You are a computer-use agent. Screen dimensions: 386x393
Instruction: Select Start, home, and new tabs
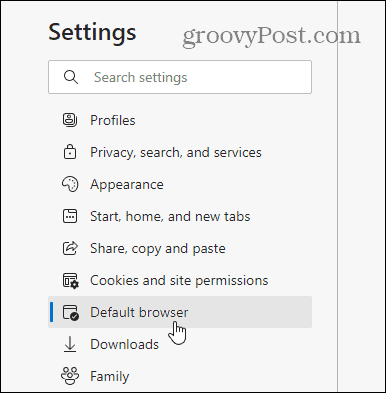click(180, 216)
